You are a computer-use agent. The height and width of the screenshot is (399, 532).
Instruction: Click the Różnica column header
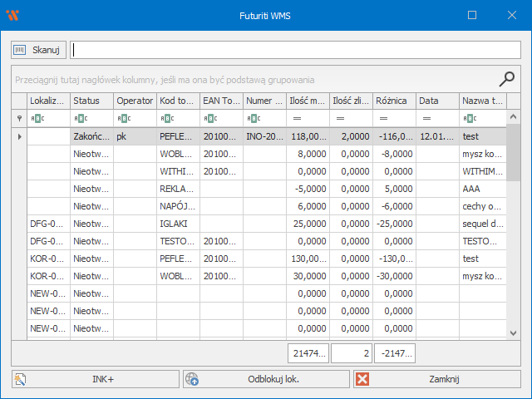[x=394, y=101]
